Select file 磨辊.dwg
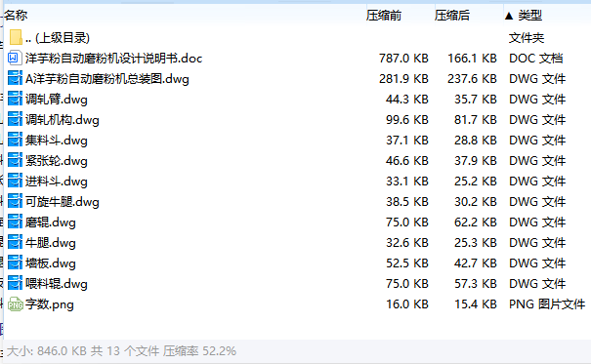 tap(51, 222)
